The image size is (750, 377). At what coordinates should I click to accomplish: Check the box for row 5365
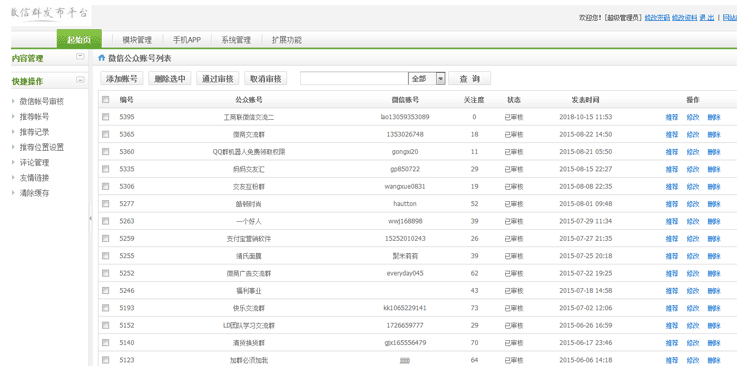point(106,134)
